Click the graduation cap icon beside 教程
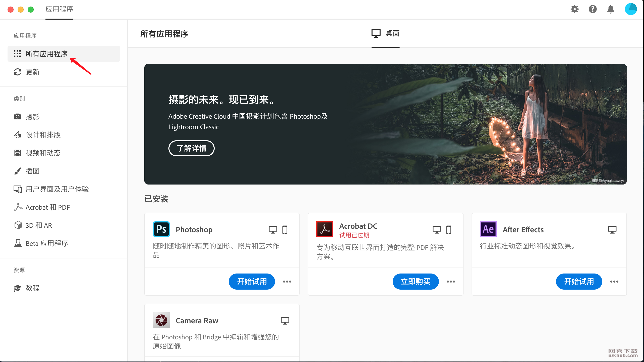The image size is (644, 362). pyautogui.click(x=17, y=288)
